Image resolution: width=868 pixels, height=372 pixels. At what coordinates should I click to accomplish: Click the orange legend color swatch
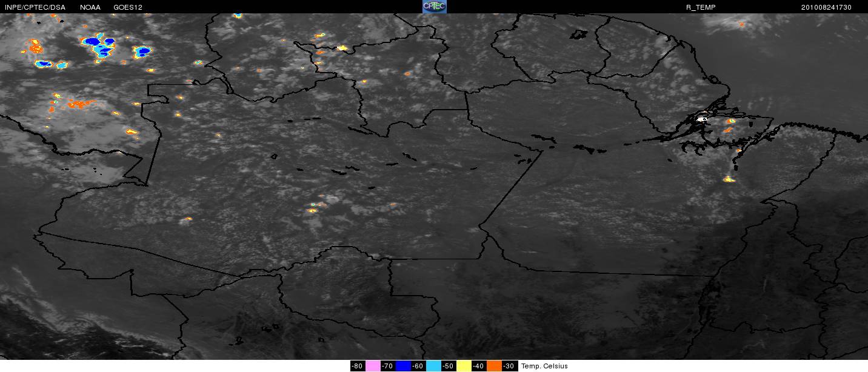point(494,366)
